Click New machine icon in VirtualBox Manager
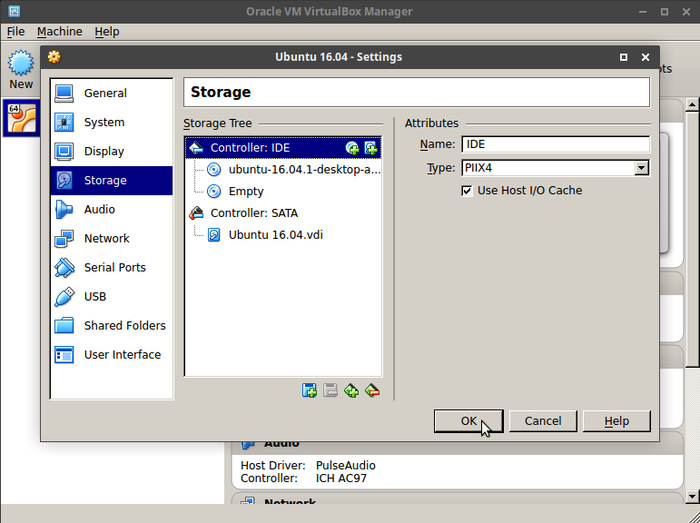Viewport: 700px width, 523px height. click(x=21, y=70)
